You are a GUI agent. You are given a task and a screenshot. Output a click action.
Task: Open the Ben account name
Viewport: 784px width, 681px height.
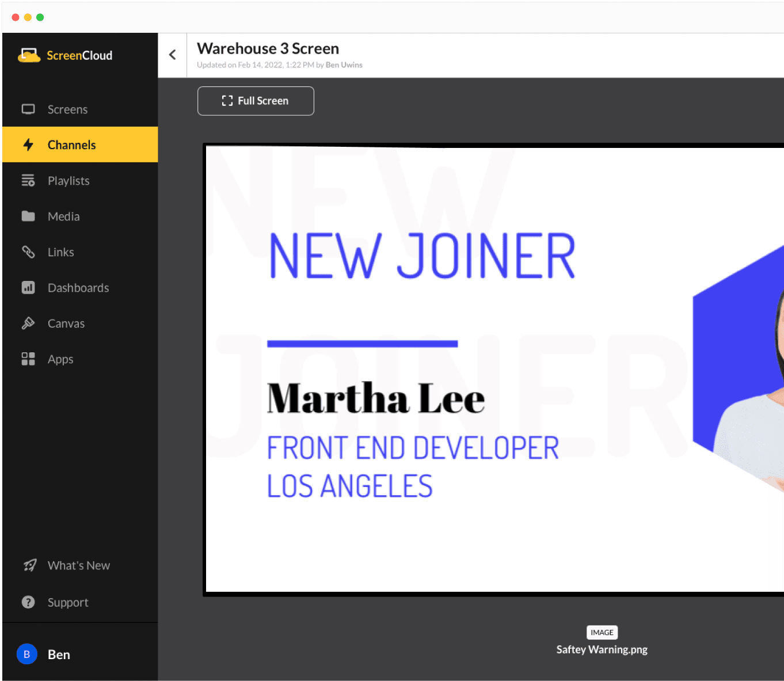click(x=59, y=655)
